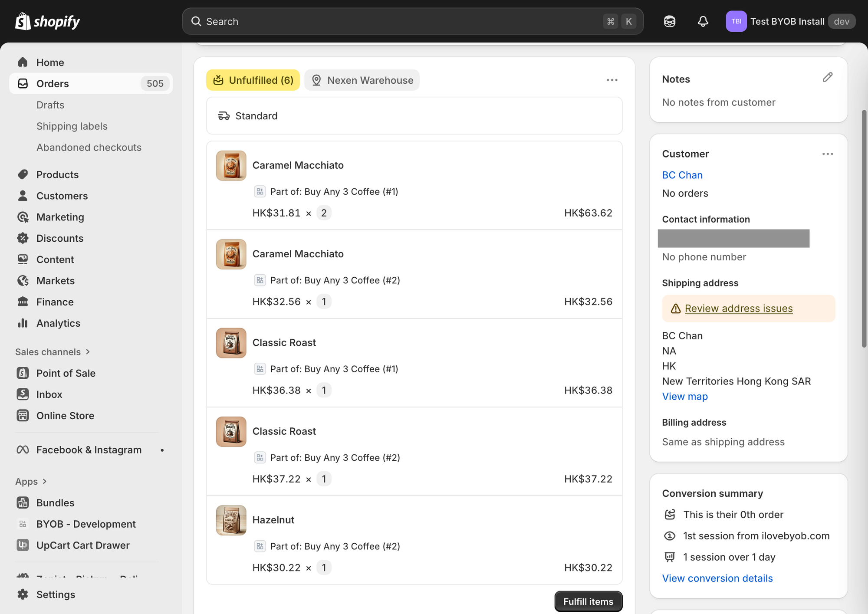Screen dimensions: 868x614
Task: Open Shopify Sidekick assistant icon
Action: [669, 21]
